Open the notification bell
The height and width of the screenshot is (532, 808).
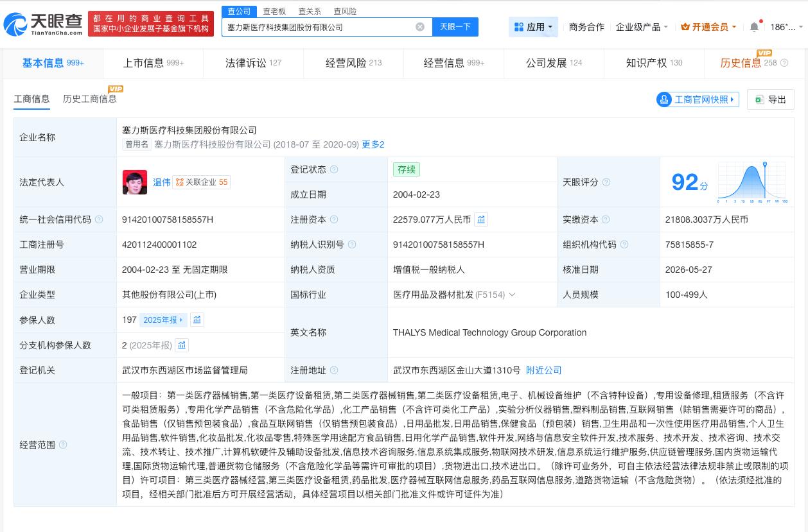tap(754, 27)
